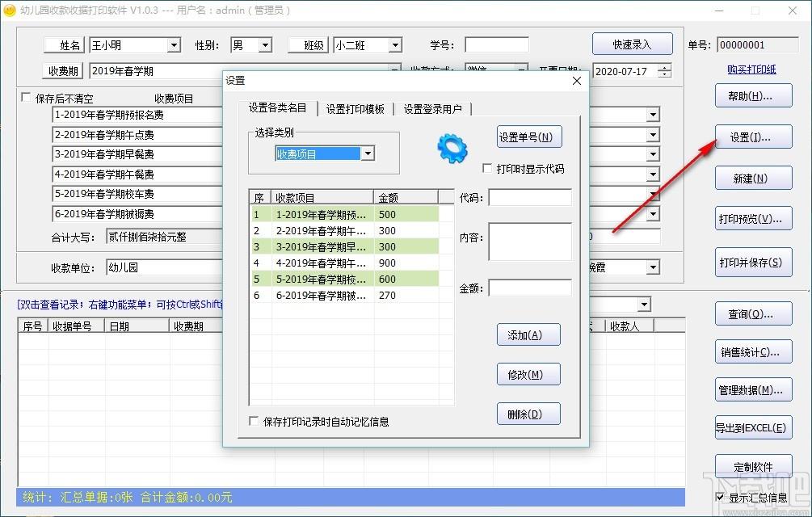Click the 设置单号(N) button
Viewport: 812px width, 517px height.
pyautogui.click(x=529, y=137)
